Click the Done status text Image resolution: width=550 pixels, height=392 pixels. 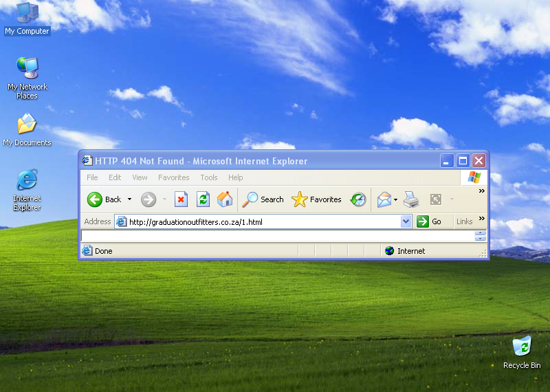tap(104, 251)
